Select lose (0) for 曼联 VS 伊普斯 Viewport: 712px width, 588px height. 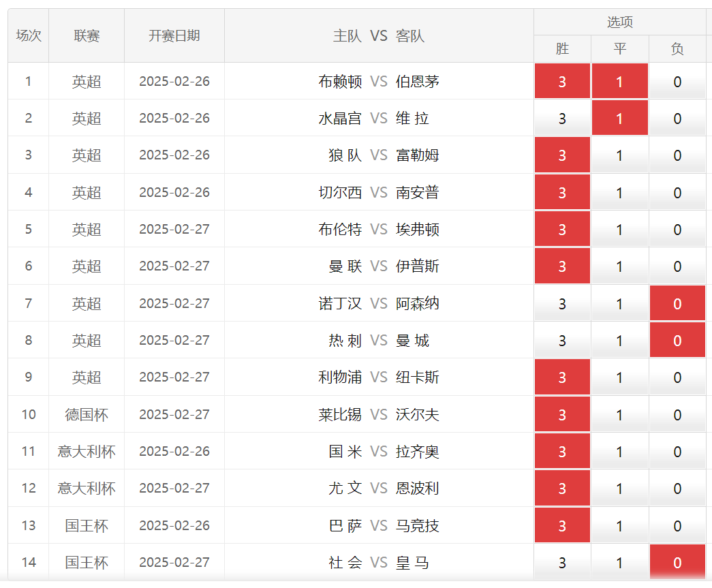point(677,266)
